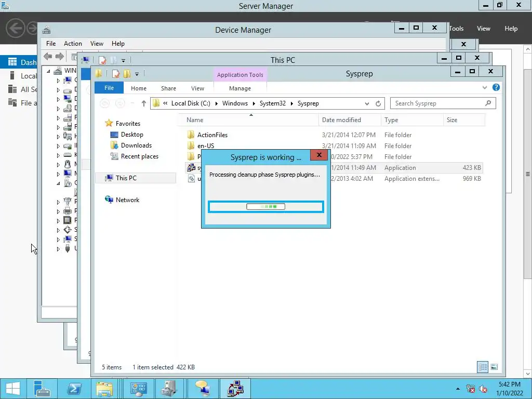Click New folder icon in quick access toolbar
The image size is (532, 399).
tap(127, 74)
